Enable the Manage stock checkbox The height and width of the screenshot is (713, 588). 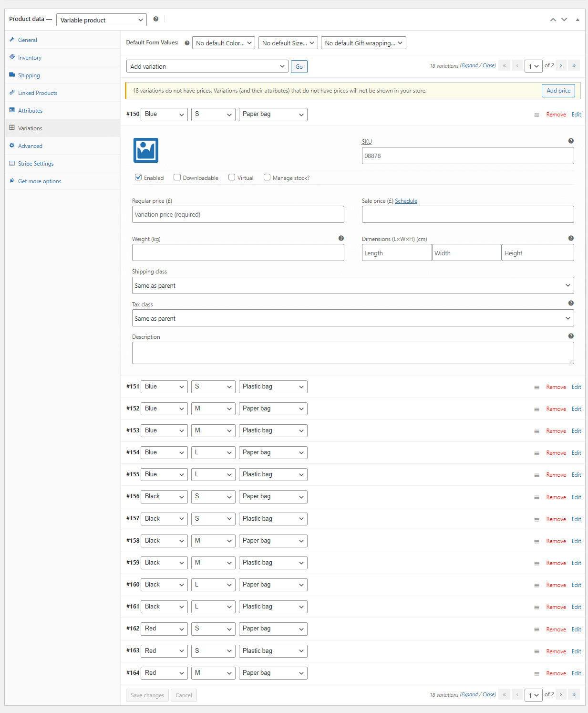click(267, 177)
